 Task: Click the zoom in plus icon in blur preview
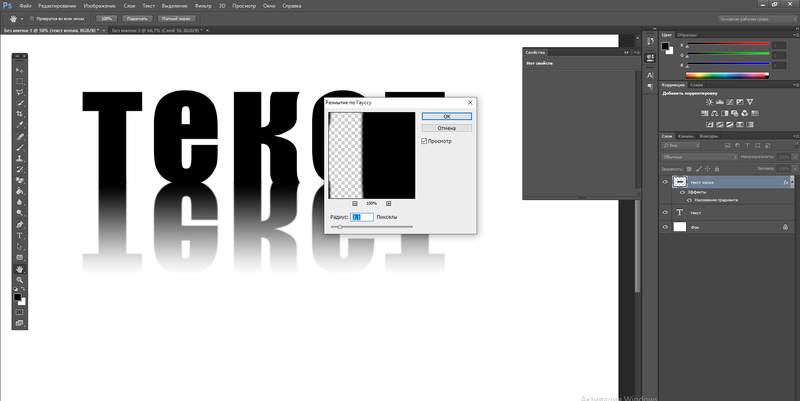[x=388, y=202]
